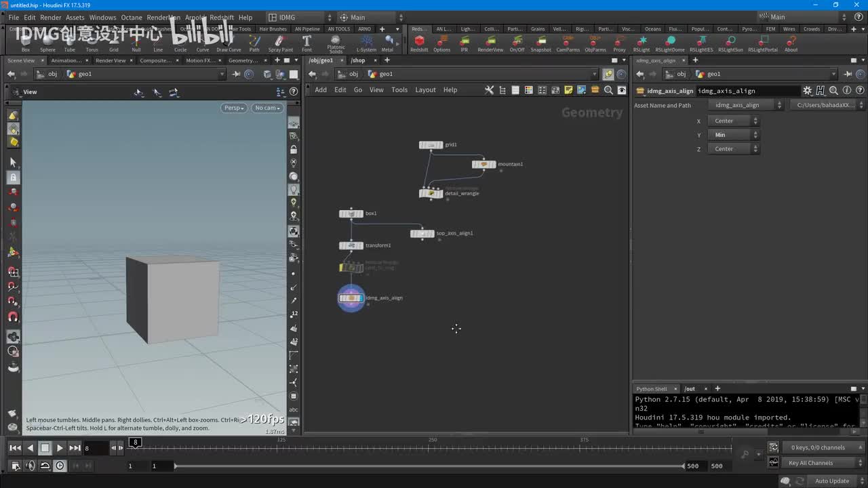Create an RSLight
The image size is (868, 488).
pyautogui.click(x=642, y=44)
